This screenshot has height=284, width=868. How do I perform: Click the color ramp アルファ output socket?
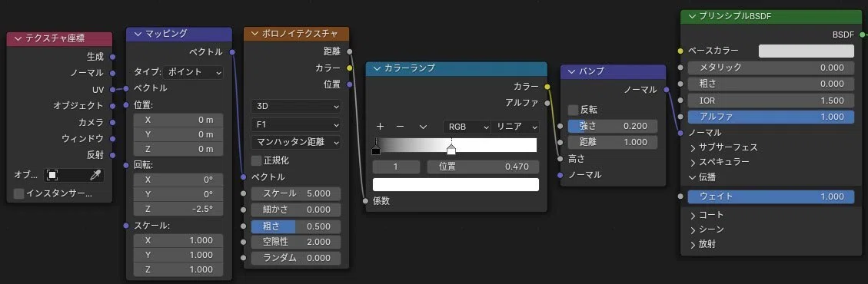547,103
